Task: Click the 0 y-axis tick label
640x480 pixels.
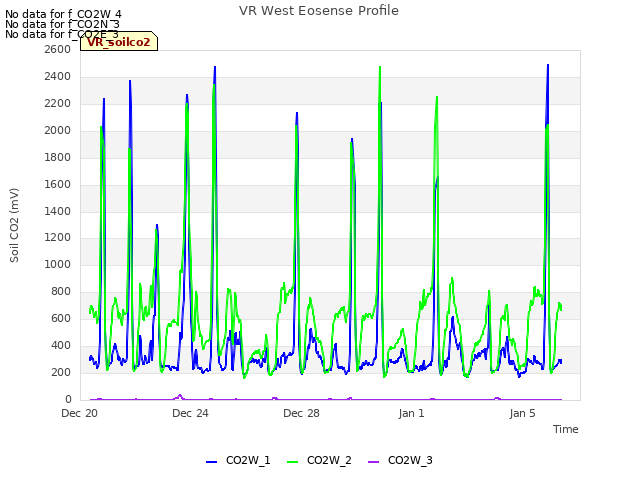Action: point(68,399)
